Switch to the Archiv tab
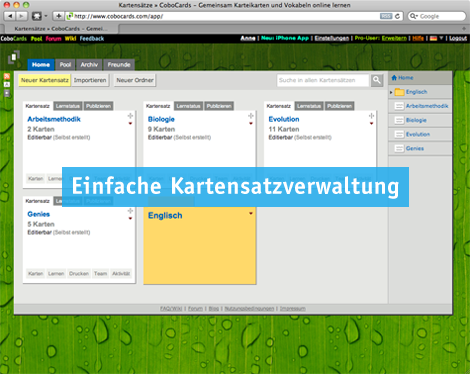 pos(89,65)
